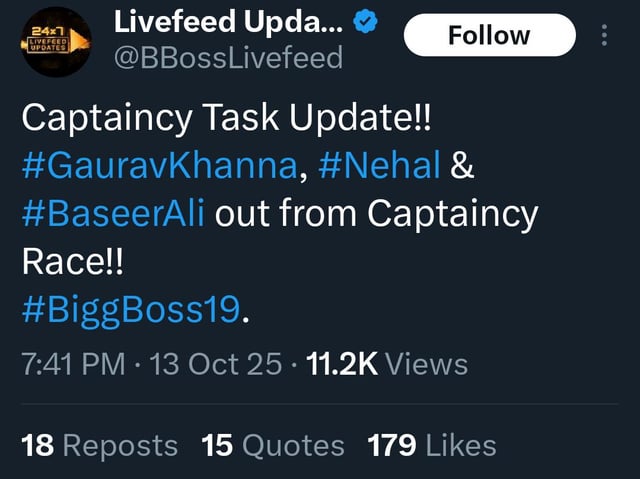Visit the @BBossLivefeed handle
Viewport: 640px width, 479px height.
pos(229,57)
